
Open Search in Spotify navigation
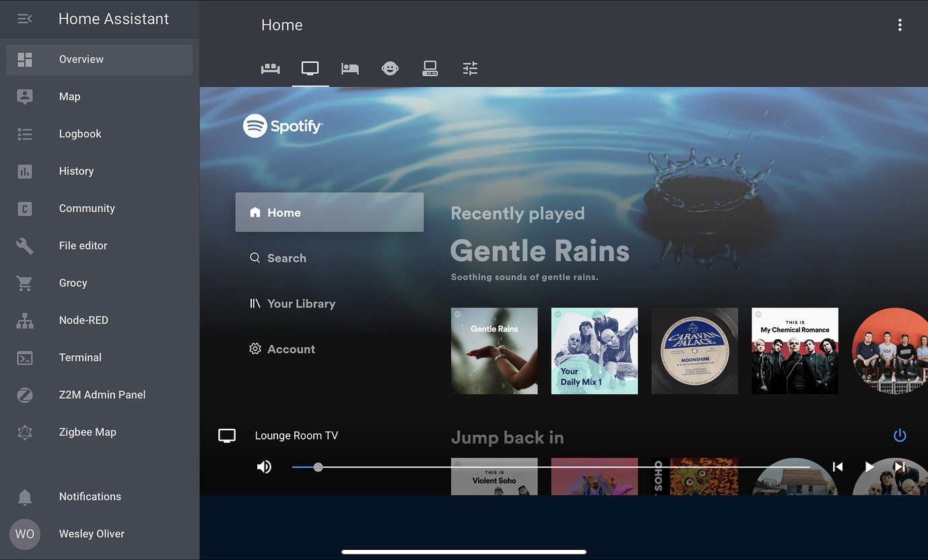pos(277,258)
